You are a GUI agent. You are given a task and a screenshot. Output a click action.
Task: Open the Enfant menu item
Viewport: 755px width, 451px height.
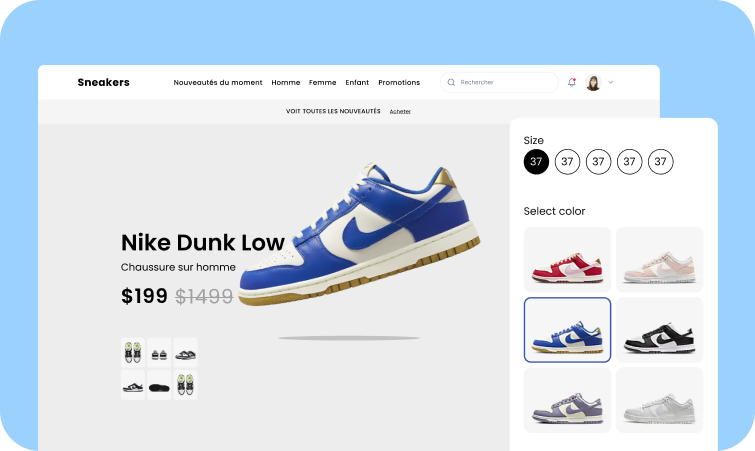[357, 82]
